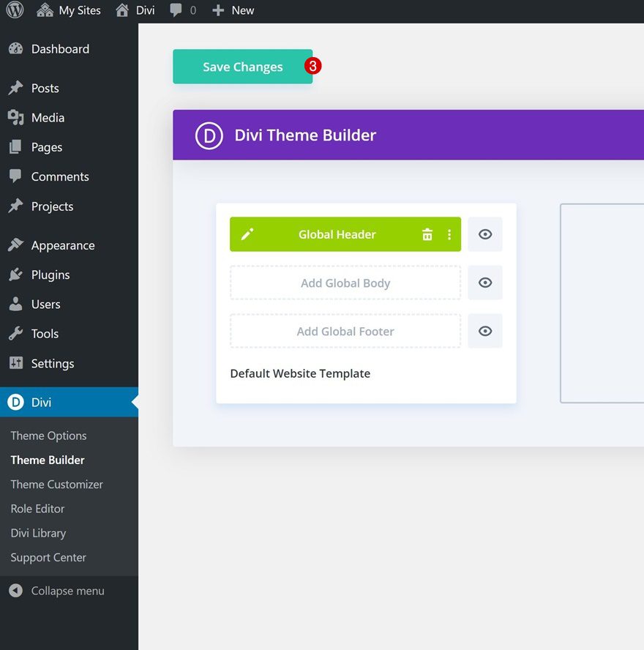
Task: Open the Plugins icon in the sidebar
Action: 16,274
